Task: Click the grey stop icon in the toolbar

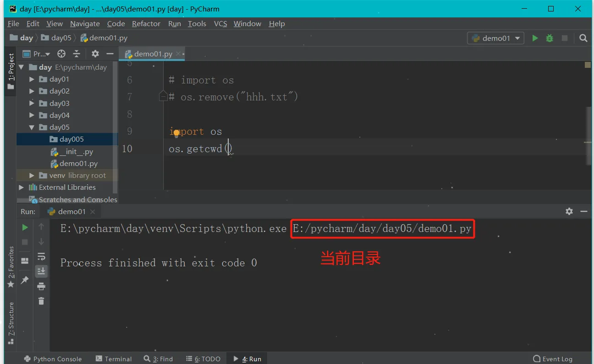Action: pyautogui.click(x=565, y=39)
